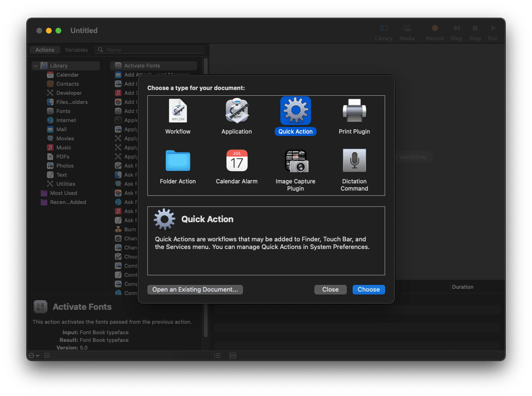Select the Folder Action folder icon
Image resolution: width=532 pixels, height=396 pixels.
click(178, 160)
